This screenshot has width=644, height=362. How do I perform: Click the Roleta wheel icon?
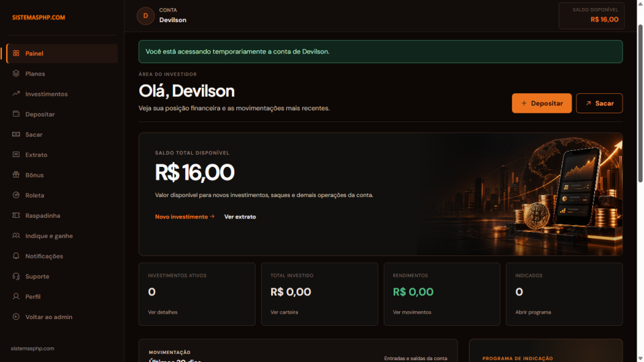(x=16, y=195)
